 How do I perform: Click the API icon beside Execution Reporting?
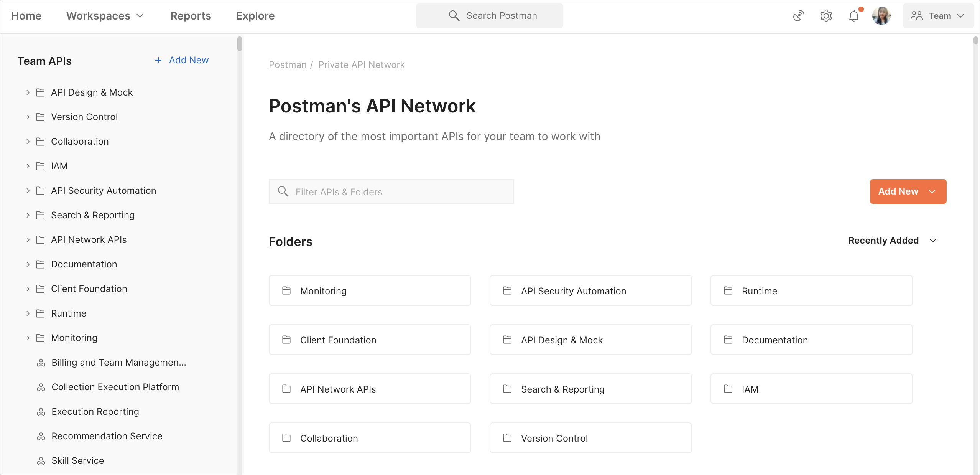tap(41, 412)
